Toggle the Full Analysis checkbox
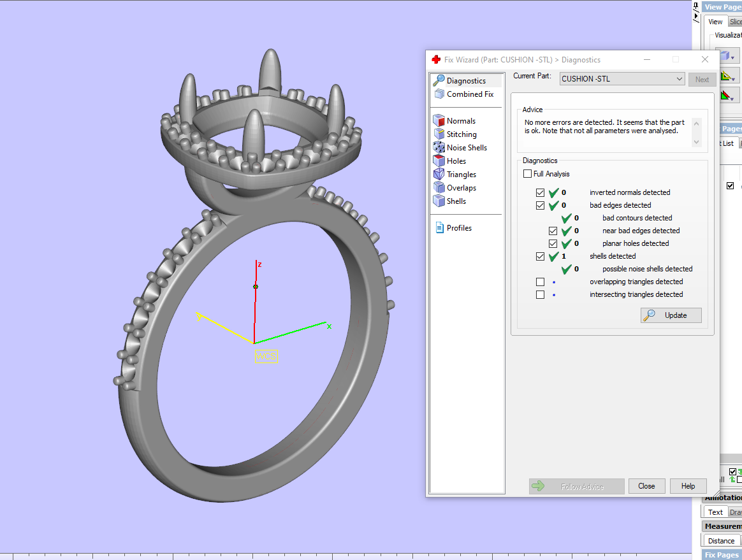Image resolution: width=742 pixels, height=560 pixels. pyautogui.click(x=528, y=173)
